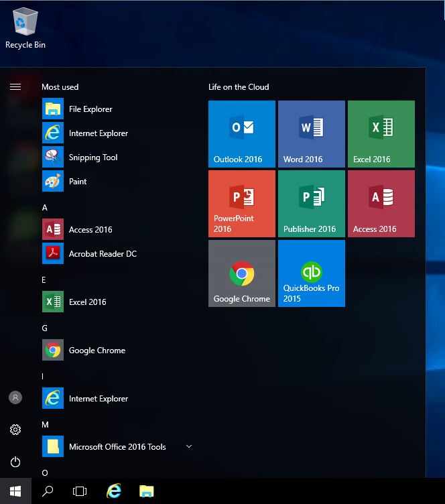Click the letter G section header
This screenshot has height=504, width=445.
click(45, 328)
